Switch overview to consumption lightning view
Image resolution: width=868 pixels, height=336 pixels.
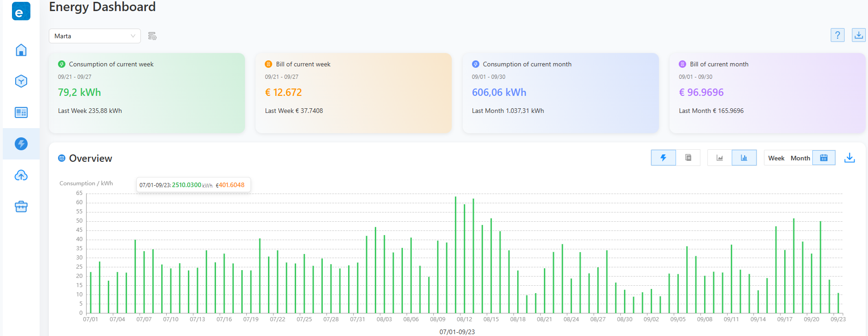tap(664, 158)
